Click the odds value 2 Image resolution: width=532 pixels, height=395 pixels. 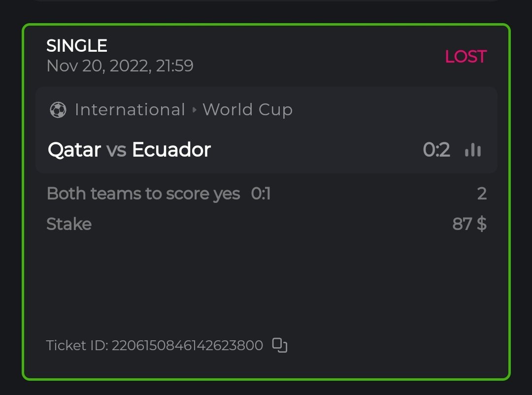[482, 194]
